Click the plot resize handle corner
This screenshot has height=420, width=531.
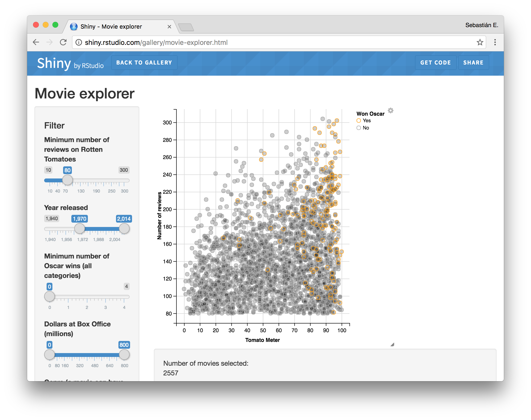[x=392, y=345]
